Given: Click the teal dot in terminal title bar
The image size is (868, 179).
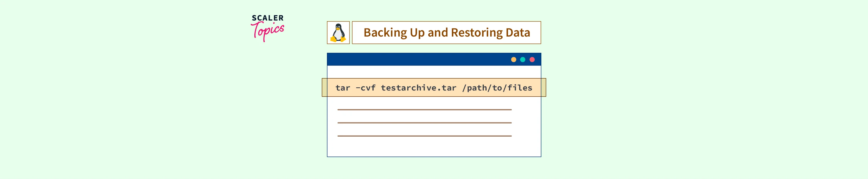Looking at the screenshot, I should click(523, 60).
